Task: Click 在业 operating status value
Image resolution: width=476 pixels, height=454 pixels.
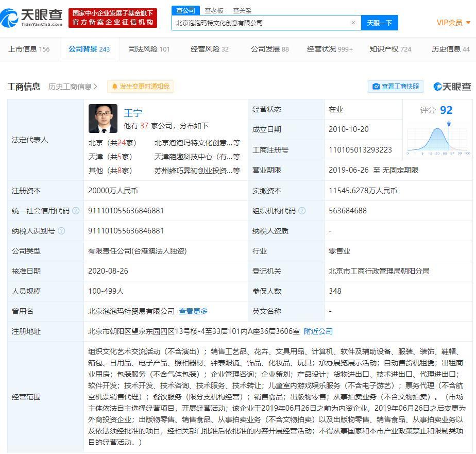Action: [336, 109]
